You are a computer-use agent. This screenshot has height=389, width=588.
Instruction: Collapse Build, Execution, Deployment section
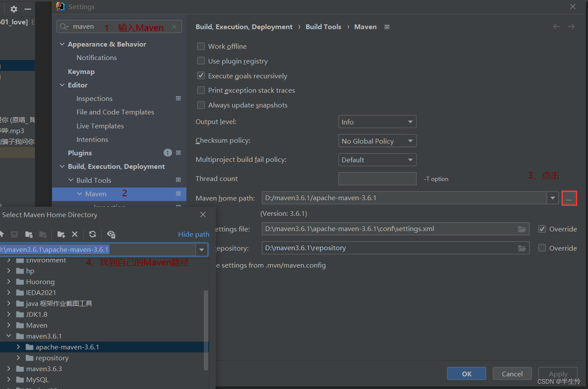[62, 167]
